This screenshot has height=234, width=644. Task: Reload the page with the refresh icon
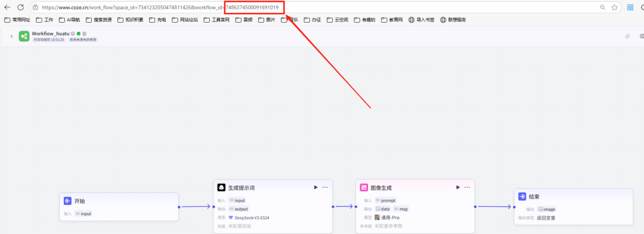pos(20,7)
